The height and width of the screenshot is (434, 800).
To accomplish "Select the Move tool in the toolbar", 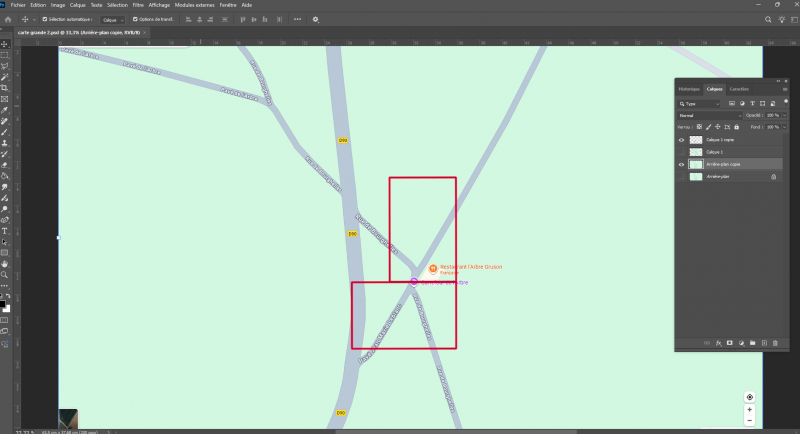I will click(5, 44).
